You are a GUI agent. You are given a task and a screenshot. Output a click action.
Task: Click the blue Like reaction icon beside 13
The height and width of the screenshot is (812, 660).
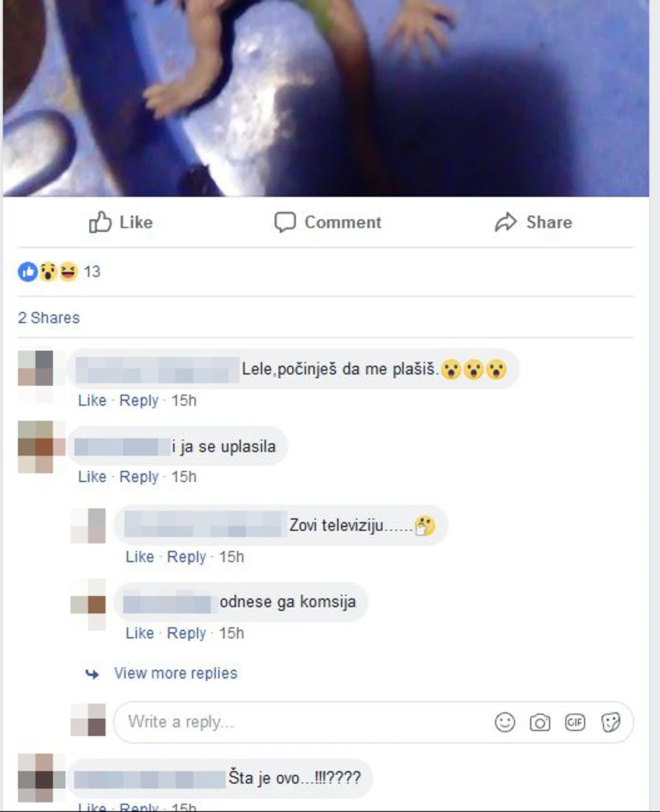27,272
